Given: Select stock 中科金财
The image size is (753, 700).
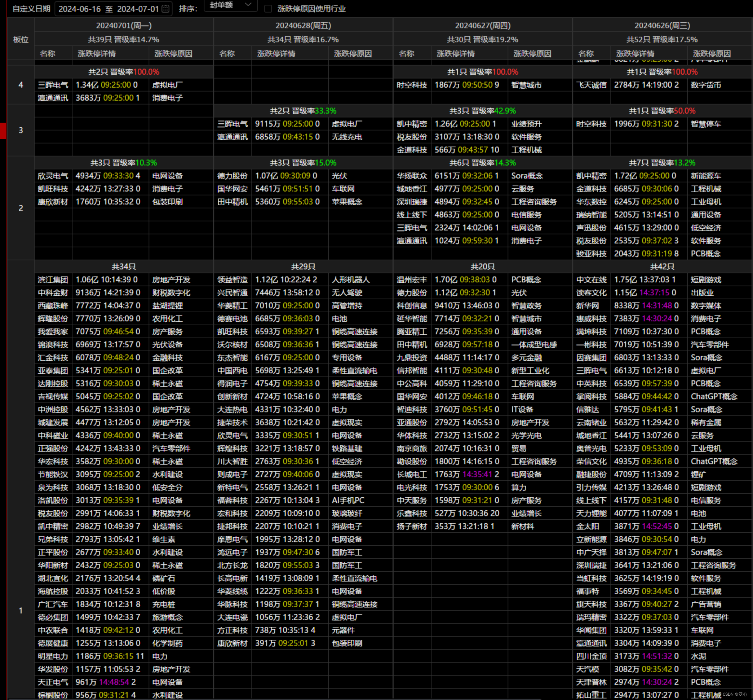Looking at the screenshot, I should [53, 292].
